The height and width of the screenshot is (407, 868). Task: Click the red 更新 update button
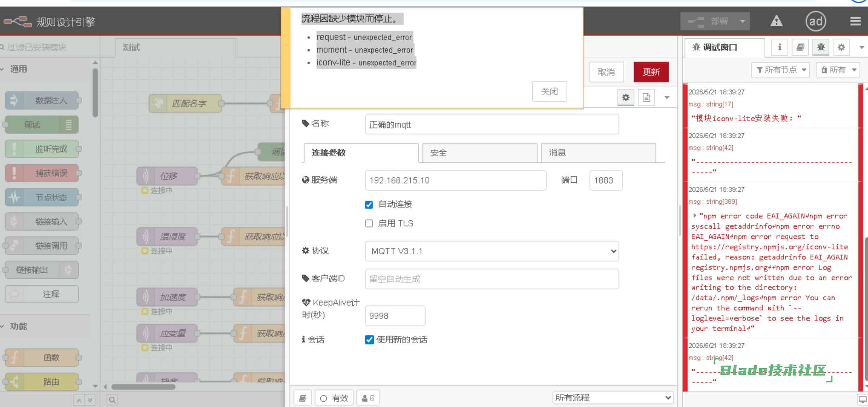coord(651,72)
